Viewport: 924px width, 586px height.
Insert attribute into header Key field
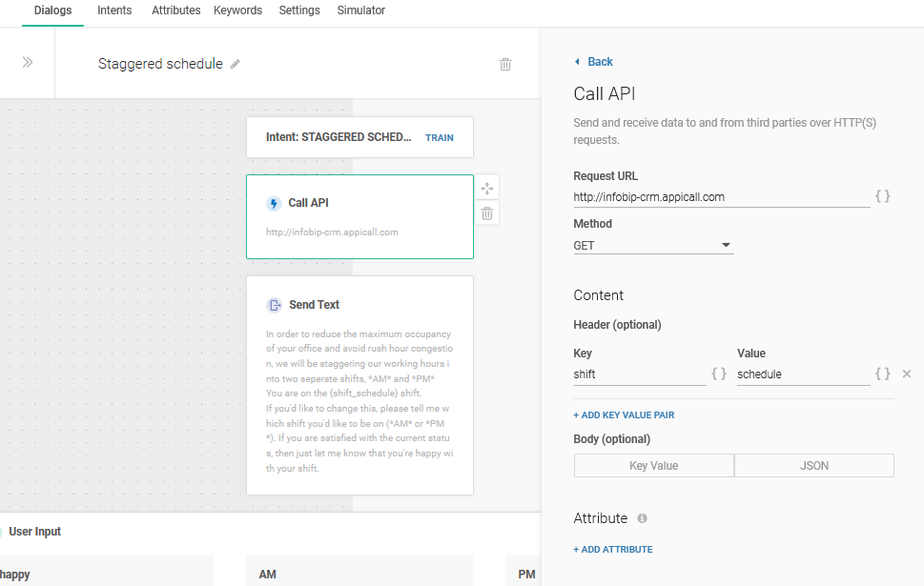[x=719, y=374]
